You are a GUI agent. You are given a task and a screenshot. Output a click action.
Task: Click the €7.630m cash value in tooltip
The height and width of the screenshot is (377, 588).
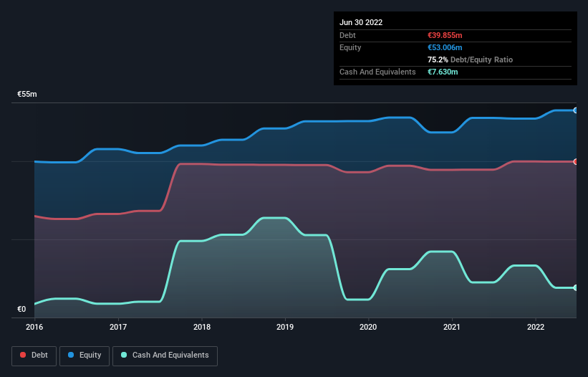pyautogui.click(x=443, y=72)
